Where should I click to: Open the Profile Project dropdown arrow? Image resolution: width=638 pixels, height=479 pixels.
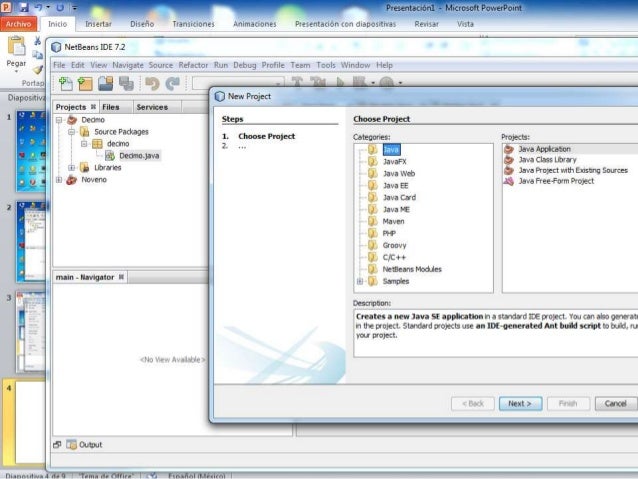(x=400, y=83)
